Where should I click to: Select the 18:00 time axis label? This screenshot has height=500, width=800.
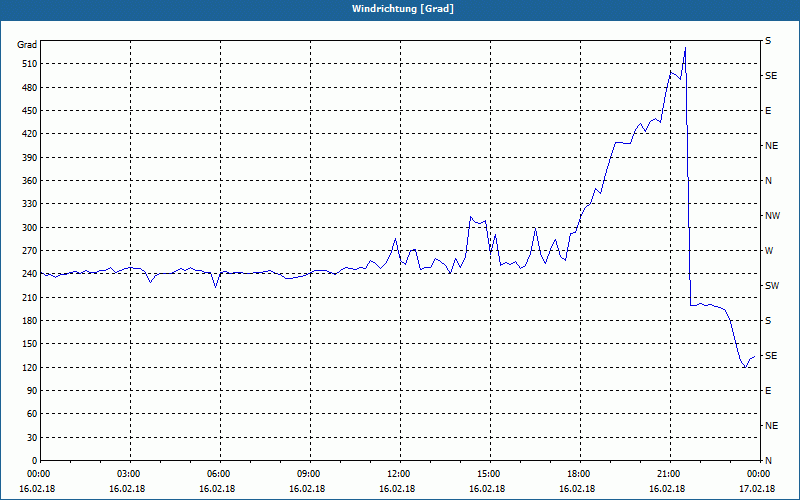pyautogui.click(x=581, y=474)
